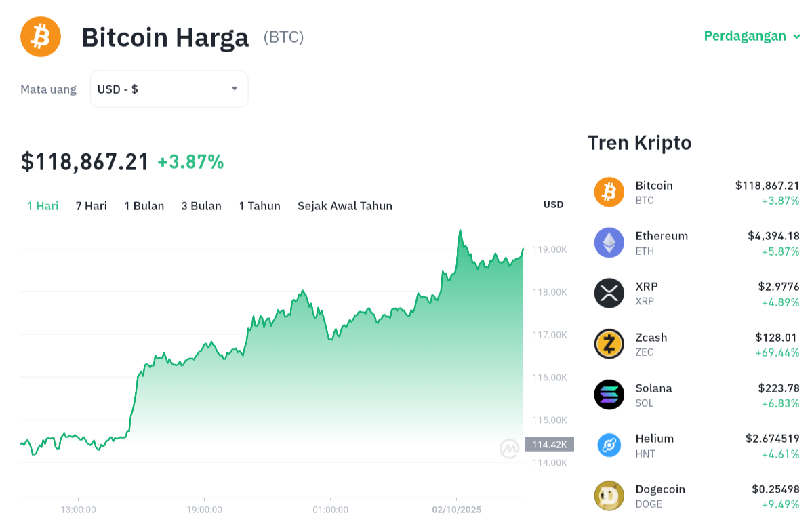Click the Perdagangan chevron arrow
This screenshot has width=812, height=524.
click(796, 37)
